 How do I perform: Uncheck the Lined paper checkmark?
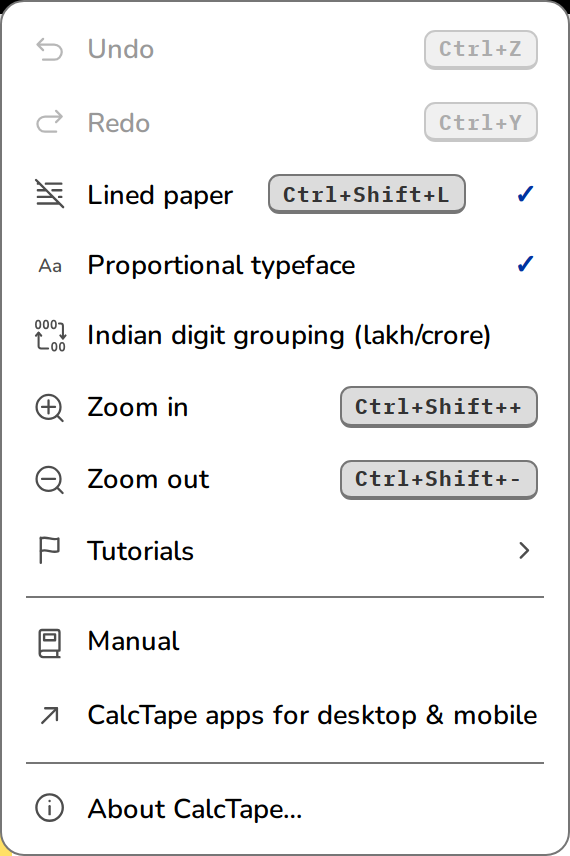(x=525, y=194)
